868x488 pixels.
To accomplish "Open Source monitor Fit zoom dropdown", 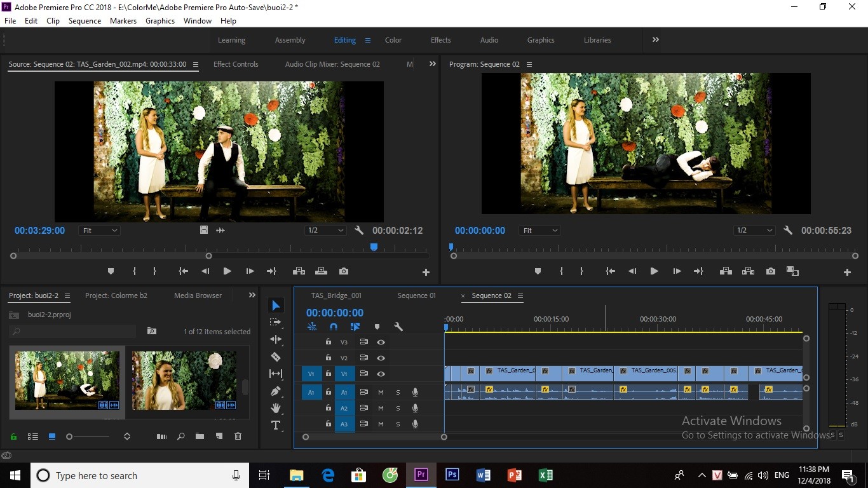I will 100,231.
